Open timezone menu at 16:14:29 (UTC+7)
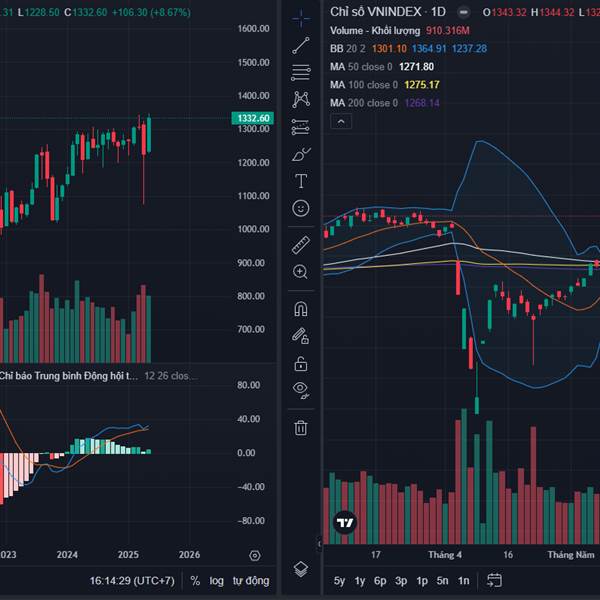Image resolution: width=600 pixels, height=600 pixels. point(132,581)
